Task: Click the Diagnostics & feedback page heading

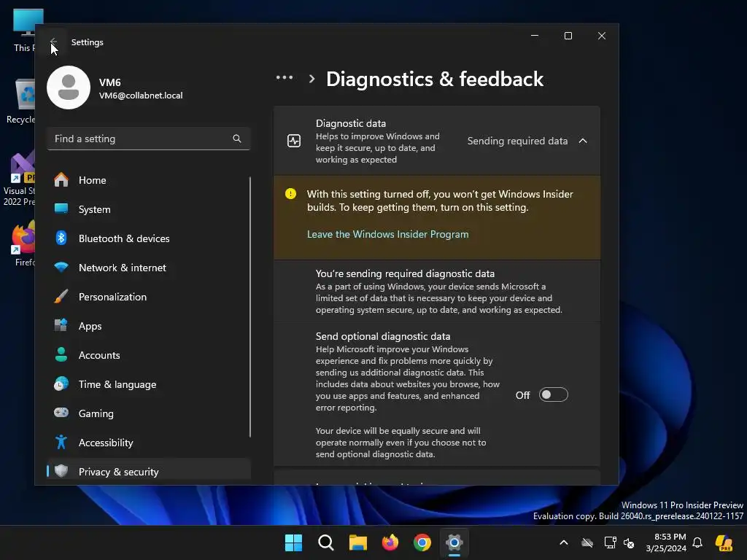Action: pyautogui.click(x=435, y=79)
